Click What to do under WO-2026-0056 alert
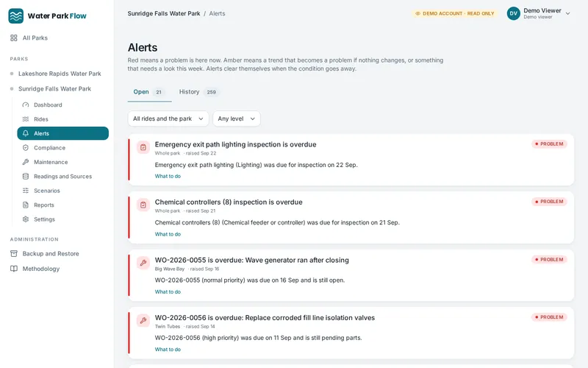Image resolution: width=588 pixels, height=368 pixels. 168,349
